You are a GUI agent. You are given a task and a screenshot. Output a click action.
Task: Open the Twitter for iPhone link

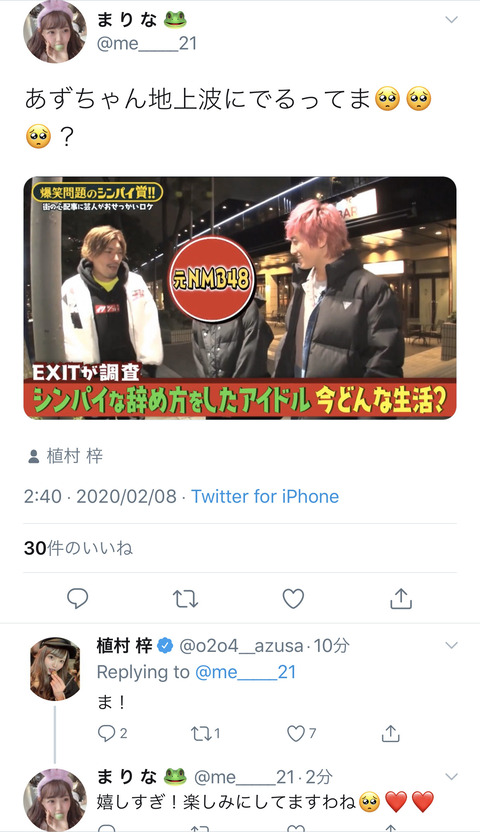pos(265,496)
